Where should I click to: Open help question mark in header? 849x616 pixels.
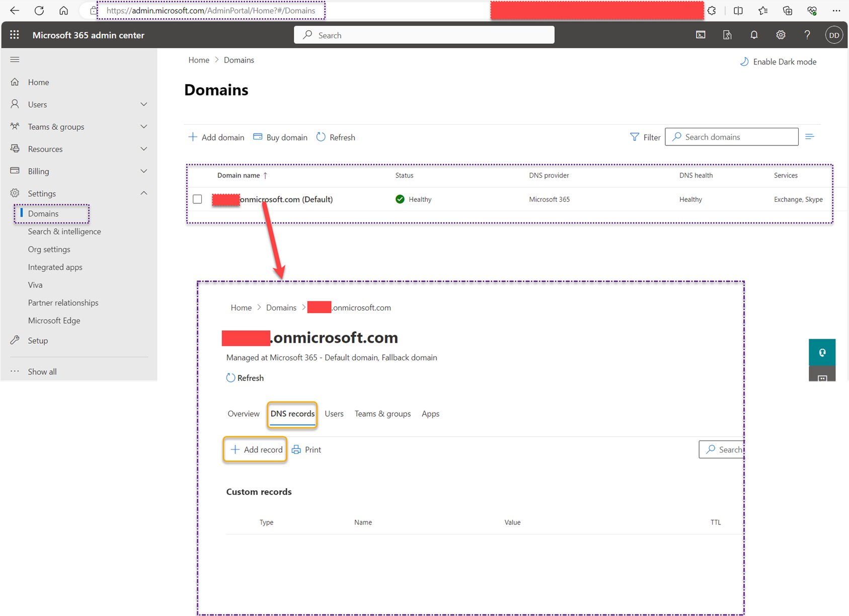[x=807, y=35]
